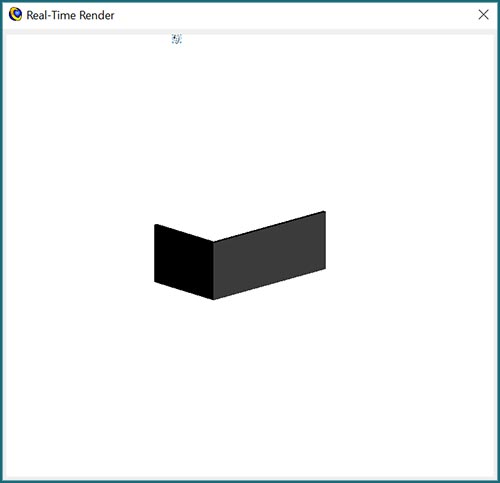The width and height of the screenshot is (500, 483).
Task: Select the black left face of the box
Action: (x=184, y=262)
